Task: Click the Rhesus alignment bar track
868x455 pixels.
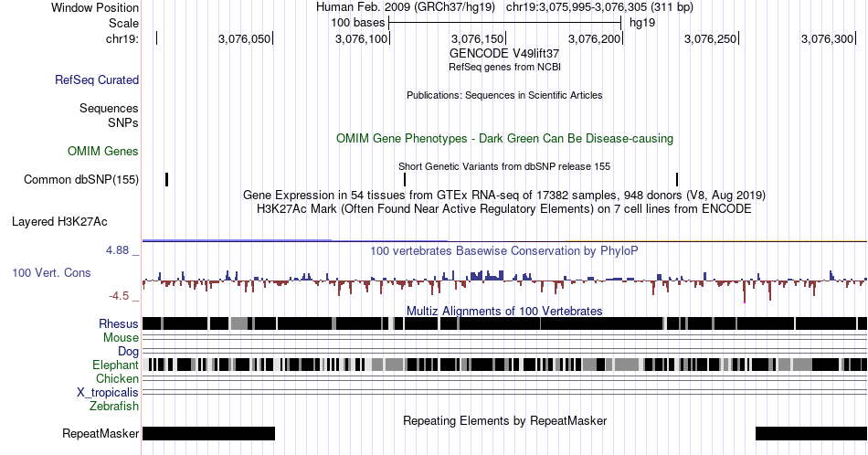Action: pos(504,323)
